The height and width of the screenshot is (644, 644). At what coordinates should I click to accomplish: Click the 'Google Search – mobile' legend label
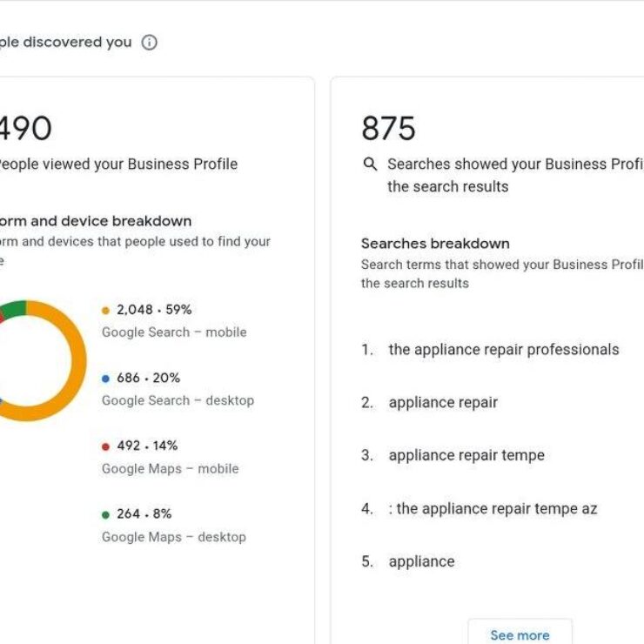click(174, 332)
